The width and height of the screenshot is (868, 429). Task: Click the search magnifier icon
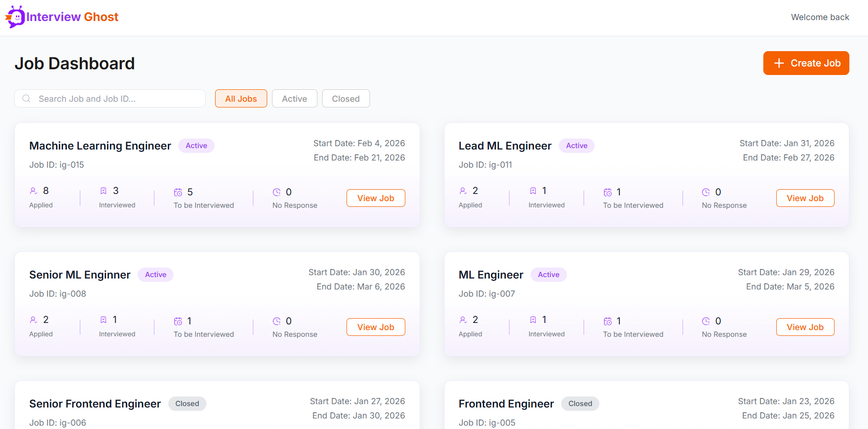[x=27, y=98]
